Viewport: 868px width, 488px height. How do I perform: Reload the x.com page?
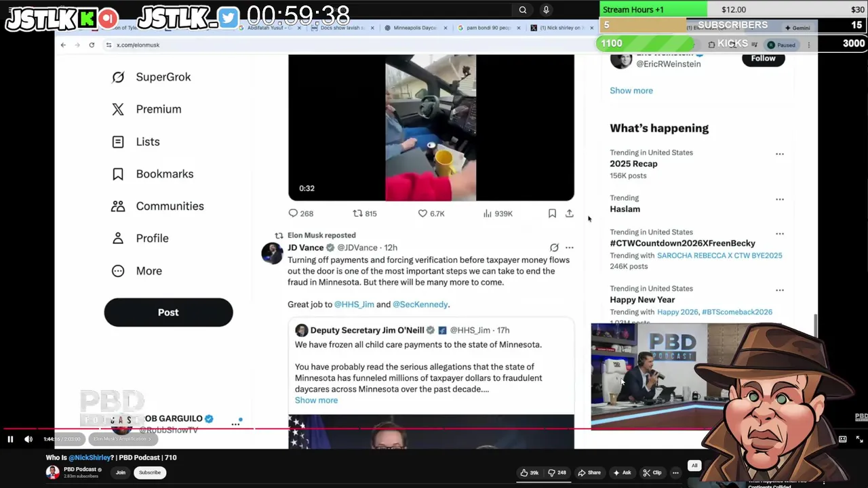[92, 45]
